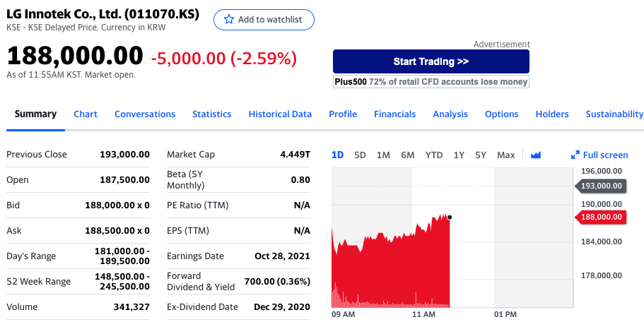Click the Beta value 0.80
The height and width of the screenshot is (322, 644).
[x=301, y=179]
